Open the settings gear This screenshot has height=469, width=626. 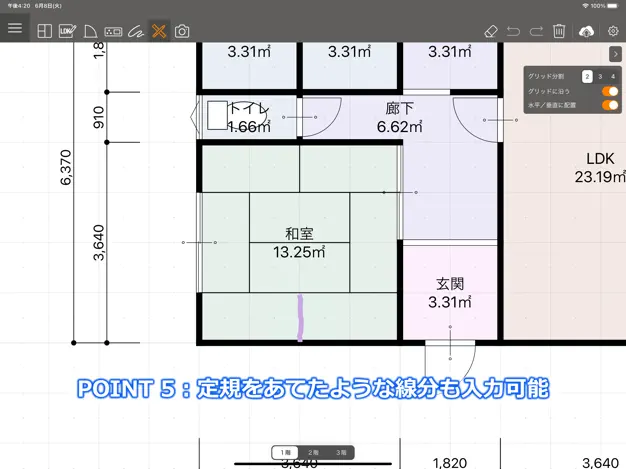pyautogui.click(x=613, y=31)
